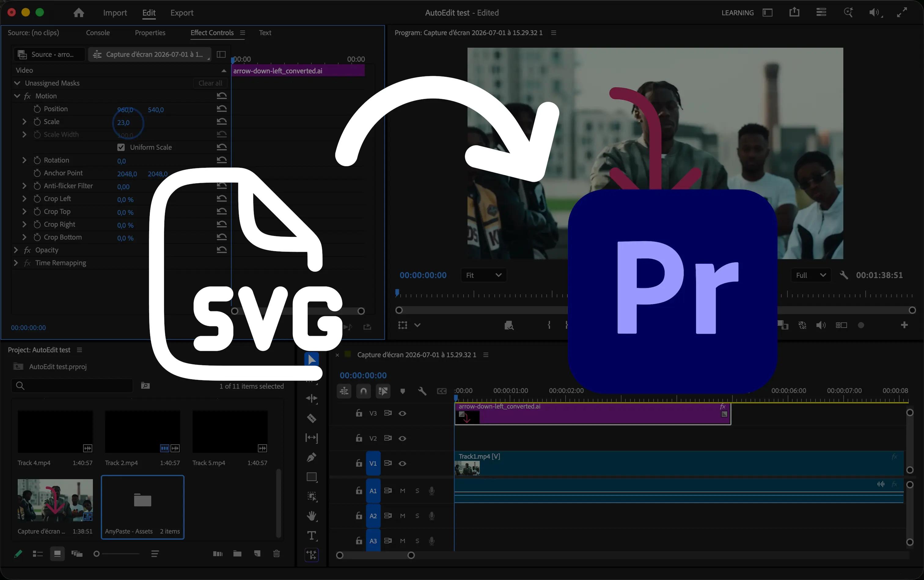Collapse the Unassigned Masks section

[17, 83]
